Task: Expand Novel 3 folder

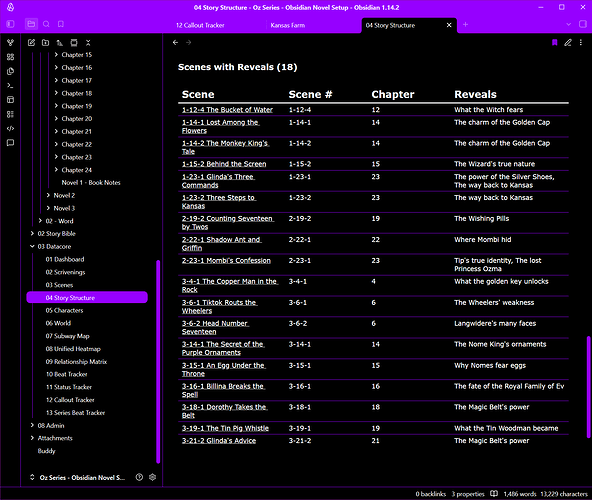Action: pos(48,208)
